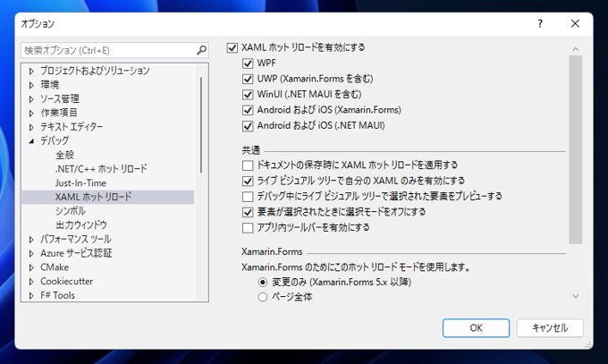Toggle Android および iOS (.NET MAUI) checkbox
Screen dimensions: 608x364
pos(248,126)
